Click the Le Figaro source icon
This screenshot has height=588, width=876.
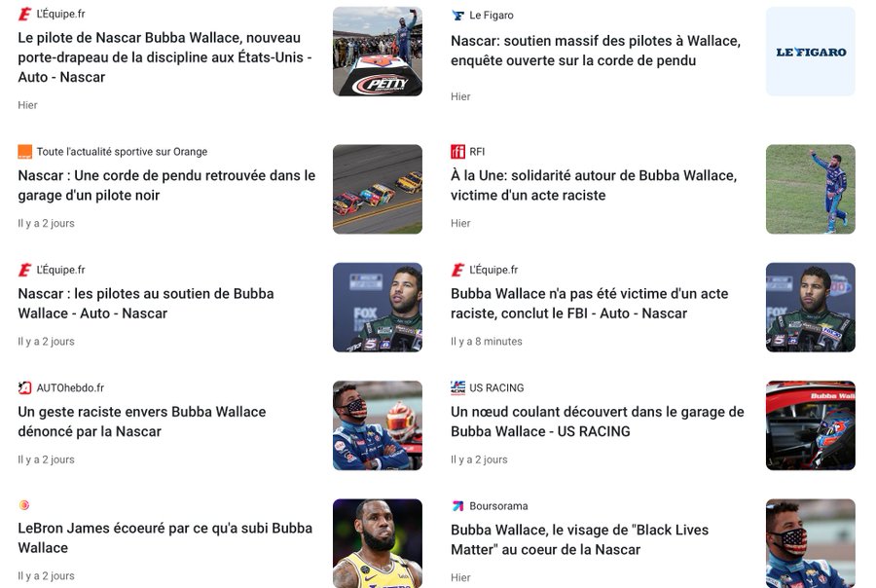[x=457, y=16]
